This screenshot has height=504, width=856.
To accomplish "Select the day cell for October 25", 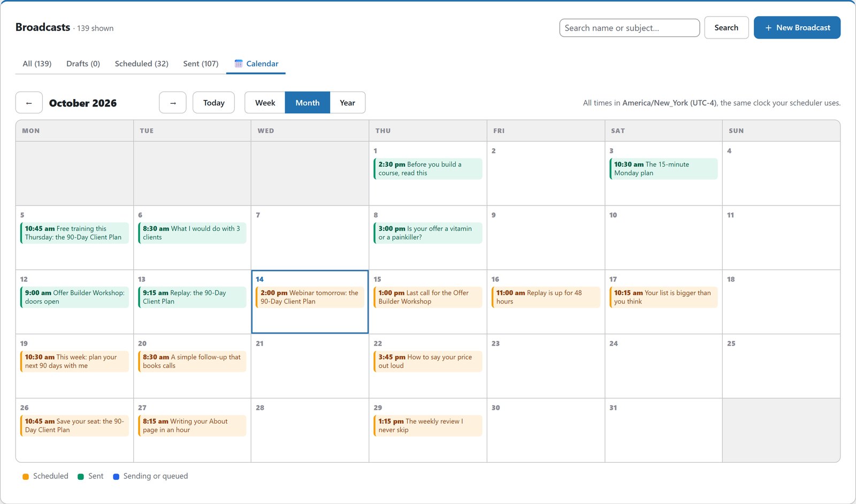I will tap(781, 366).
